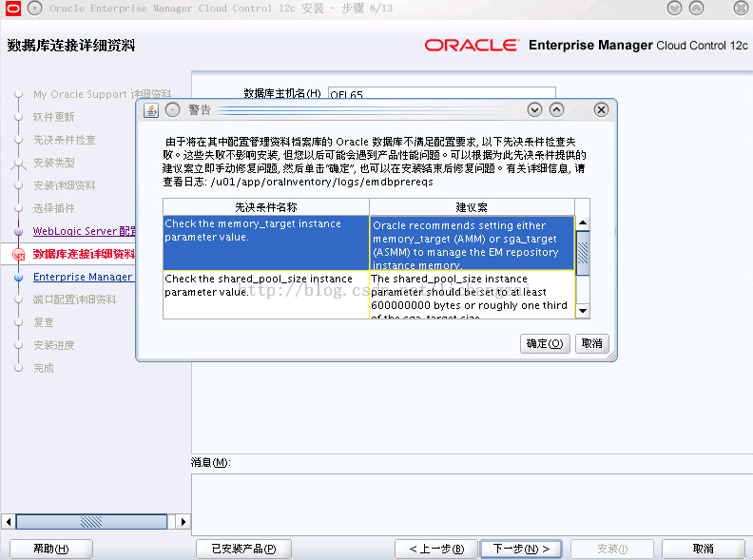753x560 pixels.
Task: Click the right arrow of the step list horizontal scrollbar
Action: coord(183,522)
